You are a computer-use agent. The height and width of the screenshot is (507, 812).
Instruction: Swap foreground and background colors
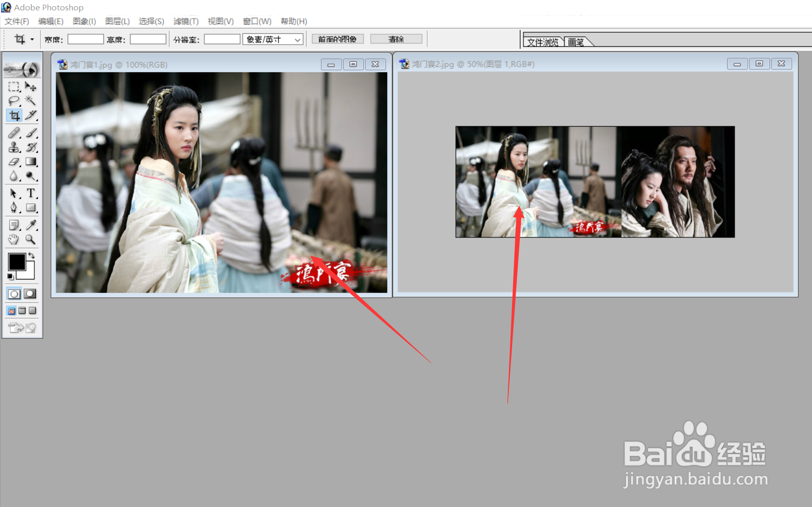point(32,255)
